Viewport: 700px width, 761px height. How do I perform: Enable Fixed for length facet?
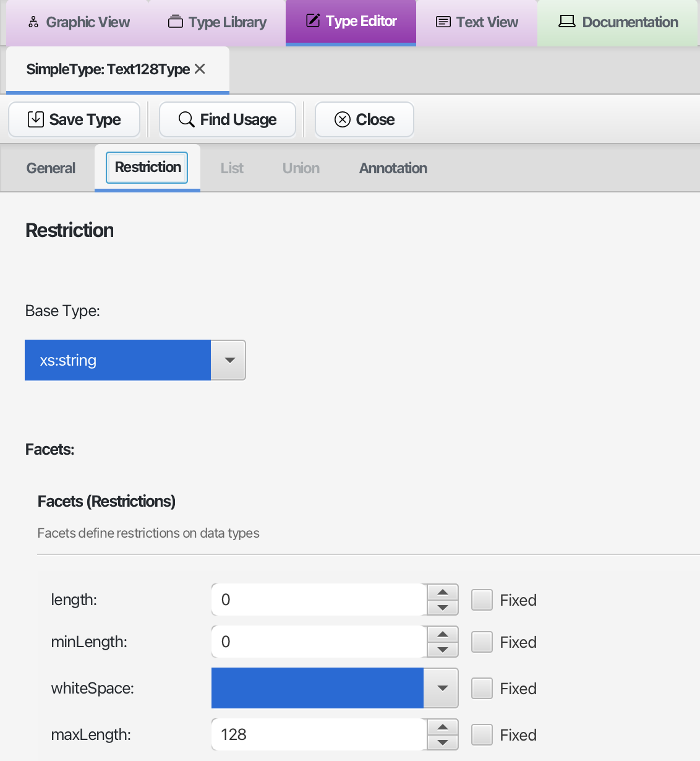tap(482, 599)
